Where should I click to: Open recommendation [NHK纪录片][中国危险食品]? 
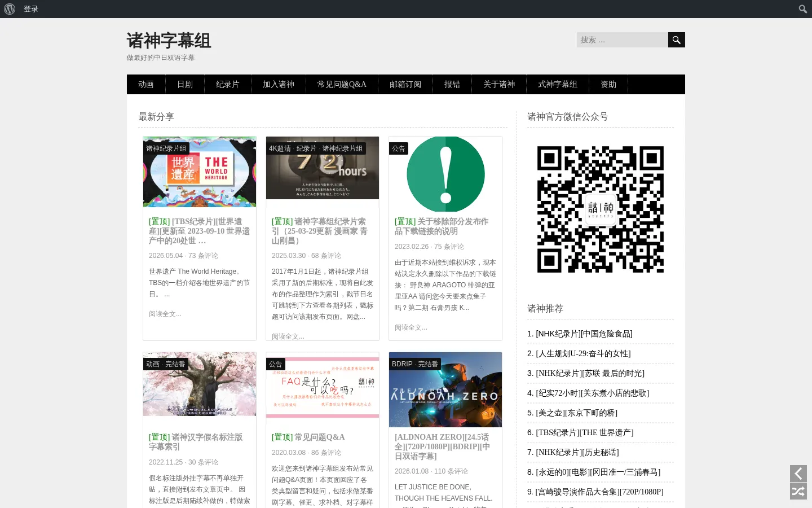(584, 334)
